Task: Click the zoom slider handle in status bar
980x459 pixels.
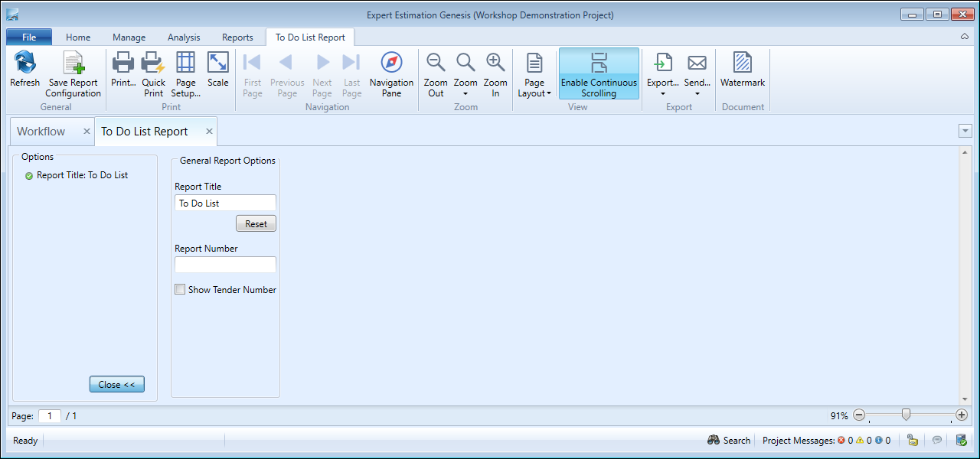Action: coord(906,415)
